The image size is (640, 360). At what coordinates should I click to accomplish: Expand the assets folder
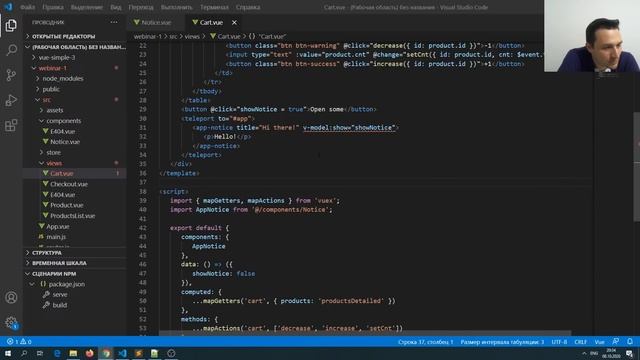(x=75, y=110)
